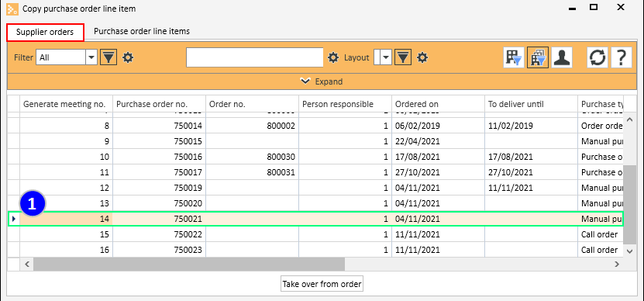Select purchase order 750020 cell
The image size is (644, 301).
click(159, 203)
